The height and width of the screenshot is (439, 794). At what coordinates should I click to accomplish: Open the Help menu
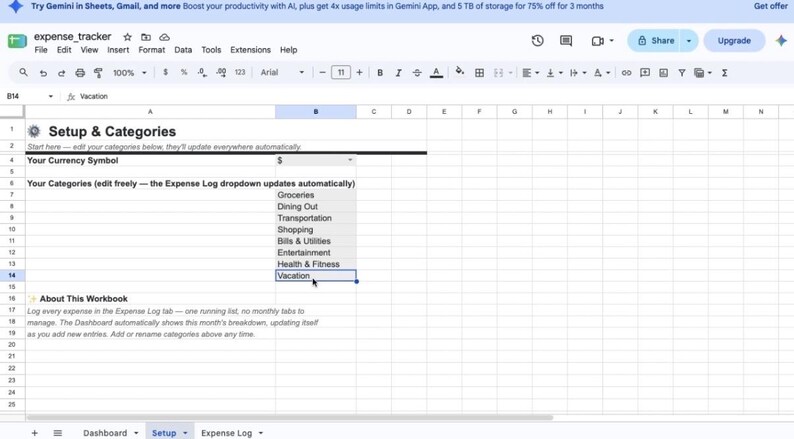[288, 50]
